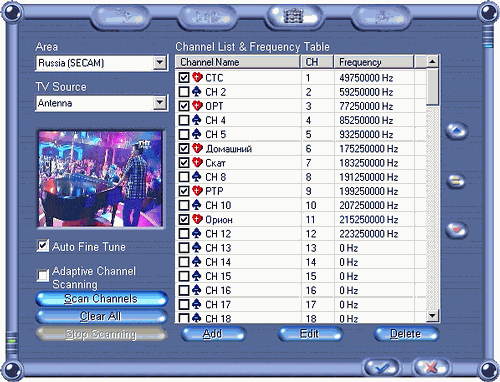Click the blue spade icon beside CH 5
500x382 pixels.
pos(197,134)
